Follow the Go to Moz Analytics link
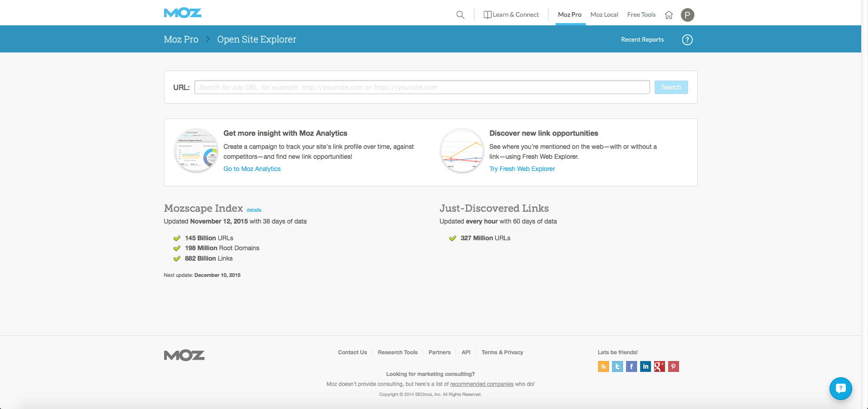 252,169
